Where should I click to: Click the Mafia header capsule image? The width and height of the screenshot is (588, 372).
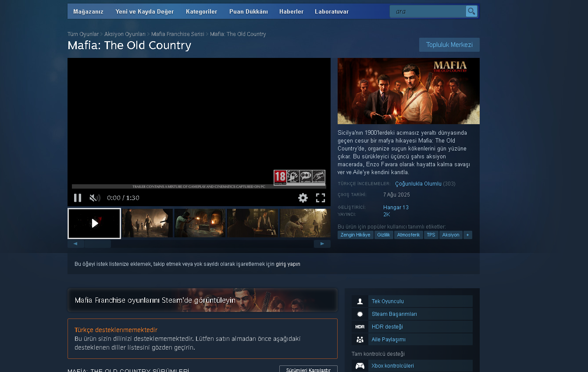(x=409, y=91)
